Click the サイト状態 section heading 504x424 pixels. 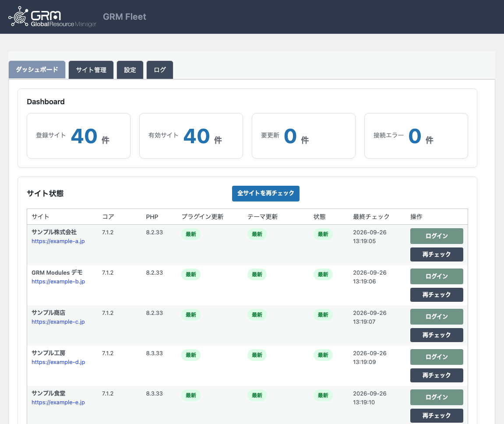click(46, 194)
